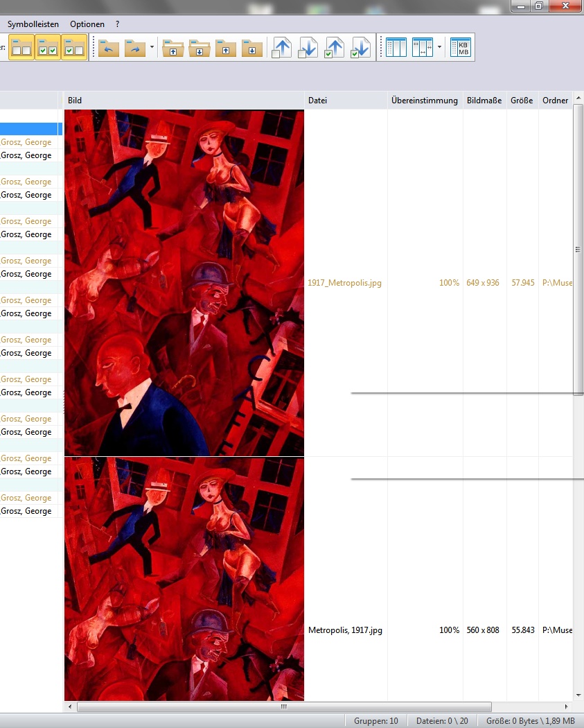Viewport: 584px width, 728px height.
Task: Open the Symbolleisten menu
Action: tap(33, 24)
